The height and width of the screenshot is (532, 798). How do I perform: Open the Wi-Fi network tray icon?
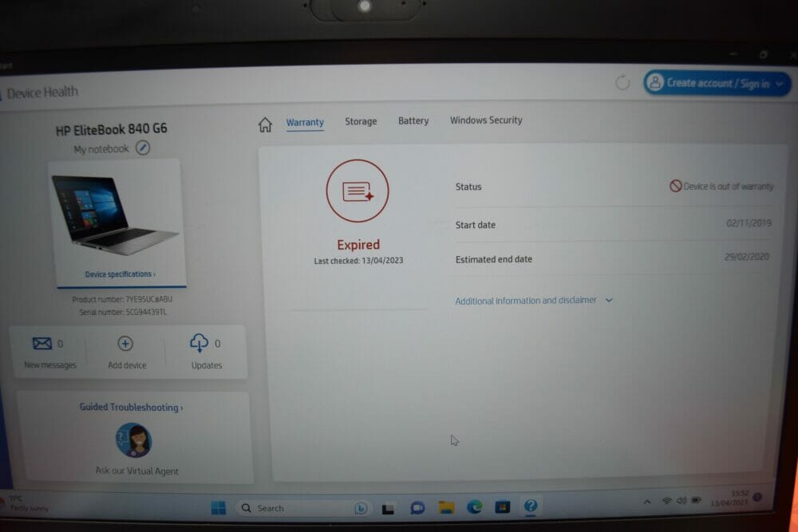(x=666, y=500)
